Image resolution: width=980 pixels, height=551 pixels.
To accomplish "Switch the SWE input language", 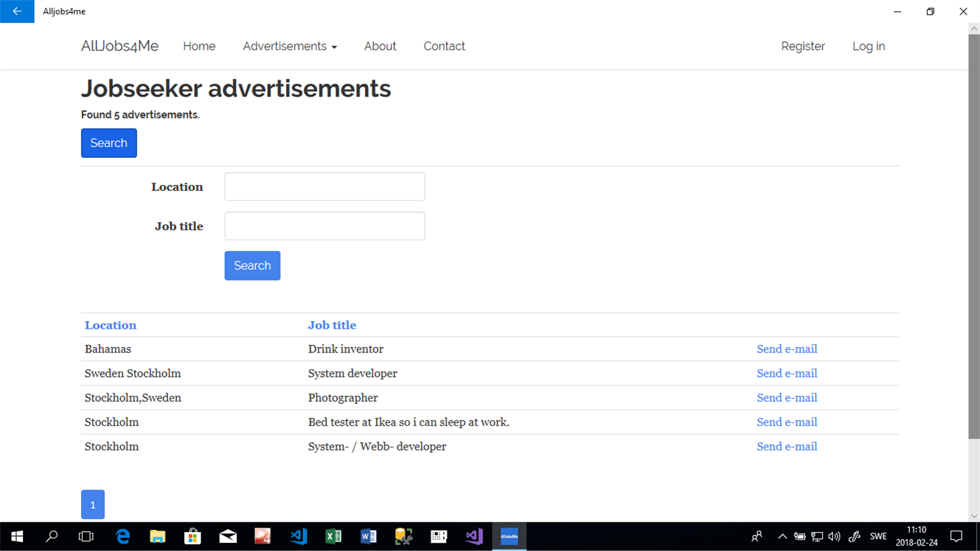I will pos(879,537).
